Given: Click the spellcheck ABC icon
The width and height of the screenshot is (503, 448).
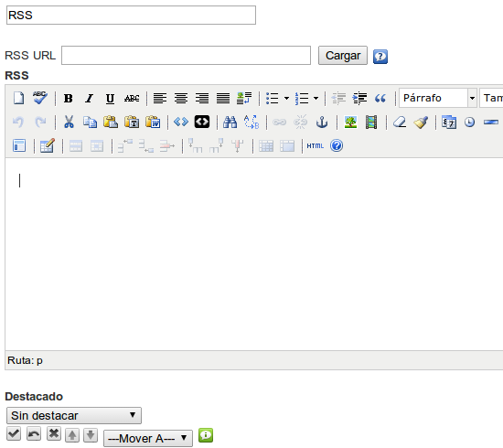Looking at the screenshot, I should [39, 98].
